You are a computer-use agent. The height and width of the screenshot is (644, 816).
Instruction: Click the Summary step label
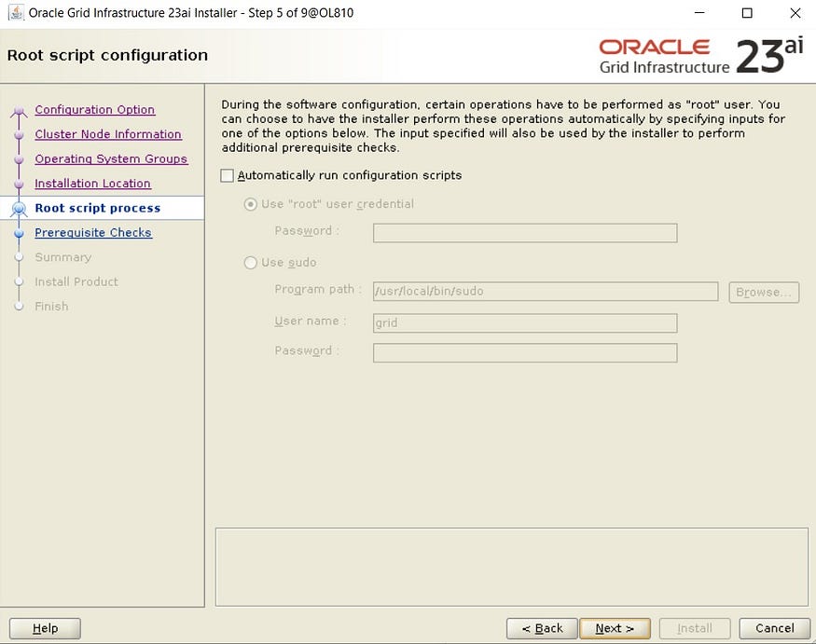(63, 257)
